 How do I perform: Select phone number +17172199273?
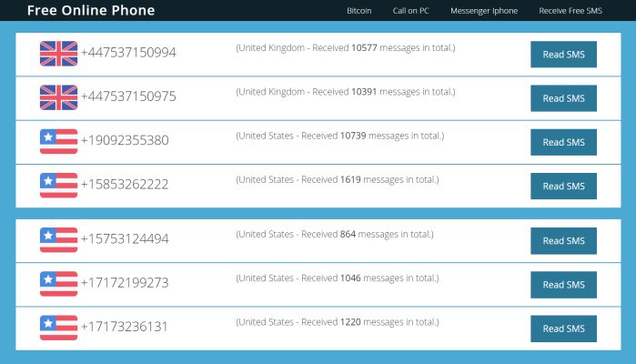click(125, 282)
